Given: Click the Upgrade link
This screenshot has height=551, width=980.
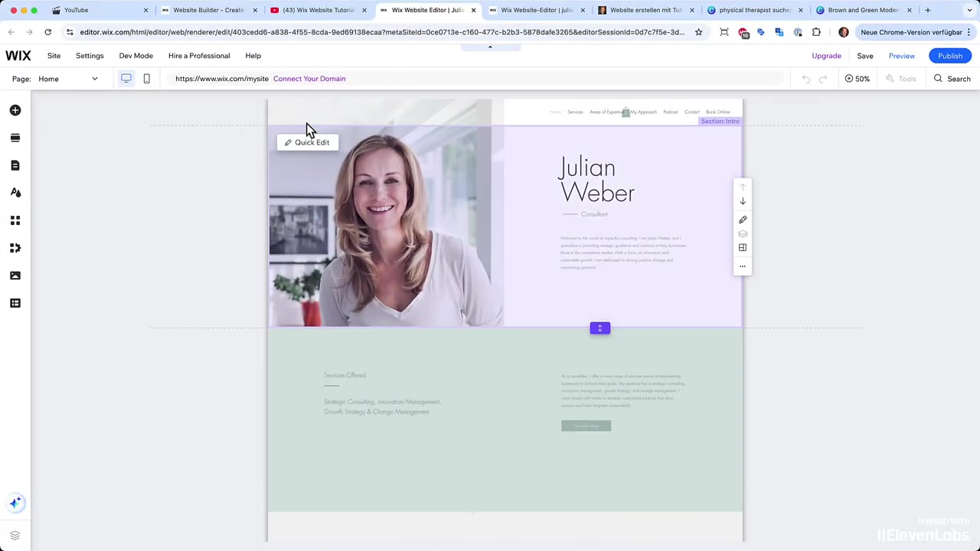Looking at the screenshot, I should tap(826, 56).
